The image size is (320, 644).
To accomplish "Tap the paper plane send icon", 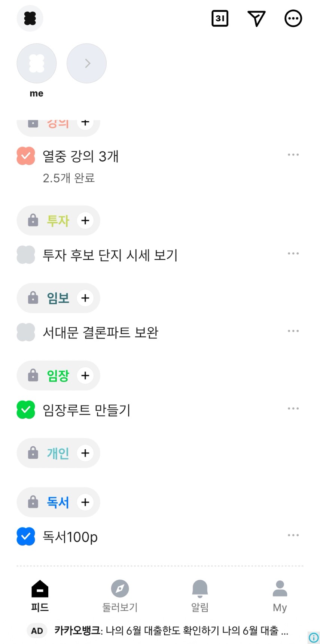I will (256, 18).
